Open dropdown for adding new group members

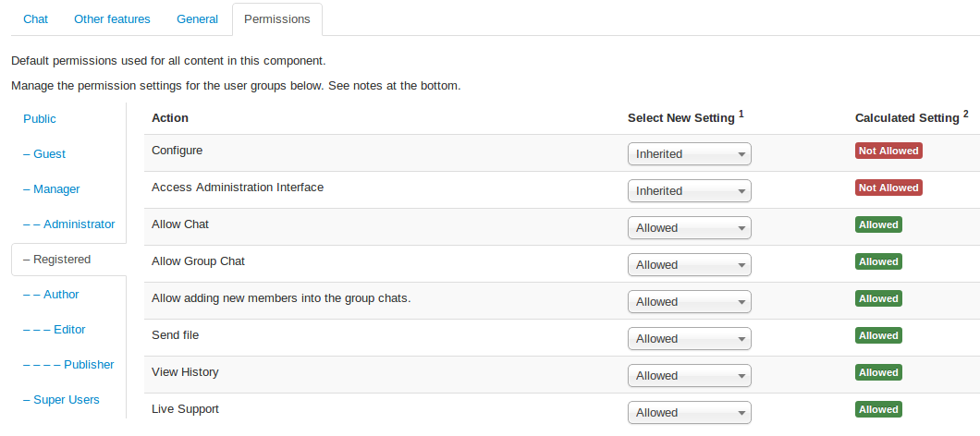click(x=689, y=302)
